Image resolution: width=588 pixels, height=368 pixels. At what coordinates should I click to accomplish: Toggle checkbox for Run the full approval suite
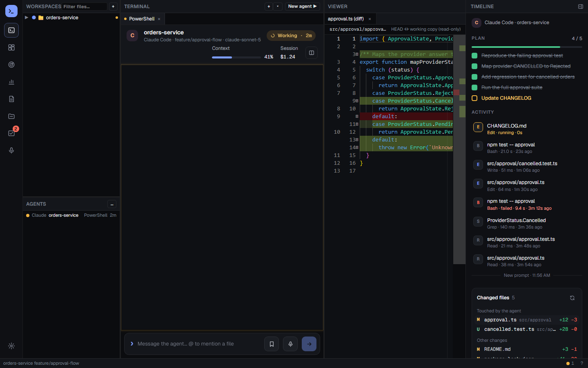[x=474, y=88]
